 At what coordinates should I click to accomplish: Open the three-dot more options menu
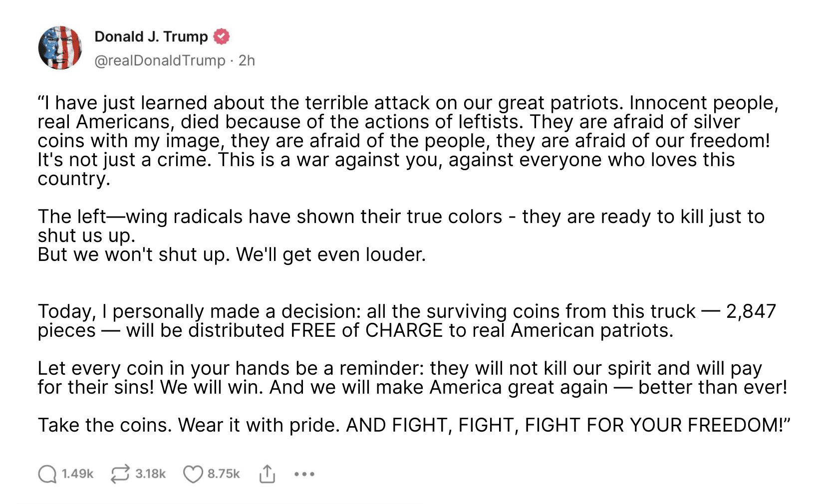pyautogui.click(x=304, y=474)
